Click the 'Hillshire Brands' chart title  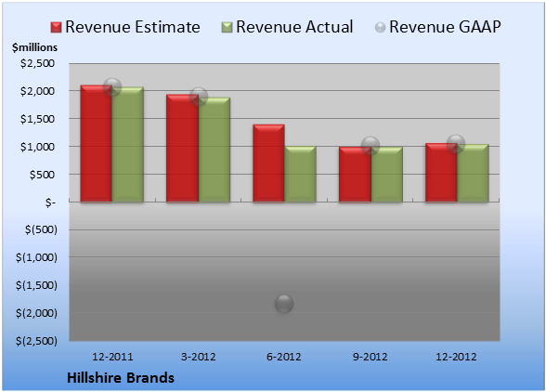(x=121, y=378)
